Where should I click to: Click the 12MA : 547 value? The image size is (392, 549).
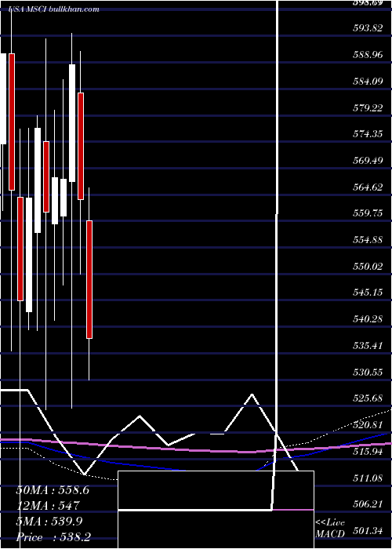click(48, 506)
